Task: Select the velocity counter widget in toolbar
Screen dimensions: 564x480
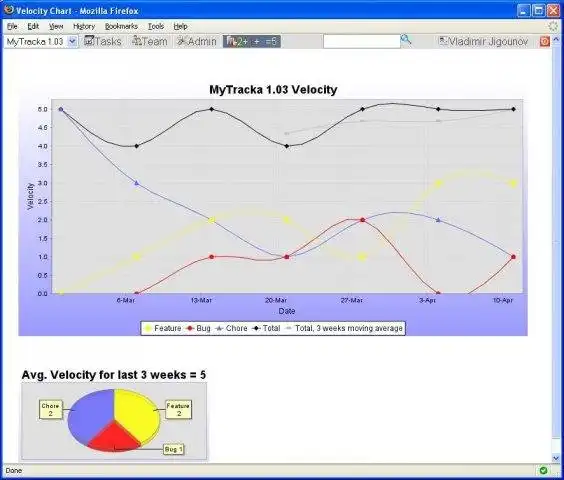Action: coord(252,41)
